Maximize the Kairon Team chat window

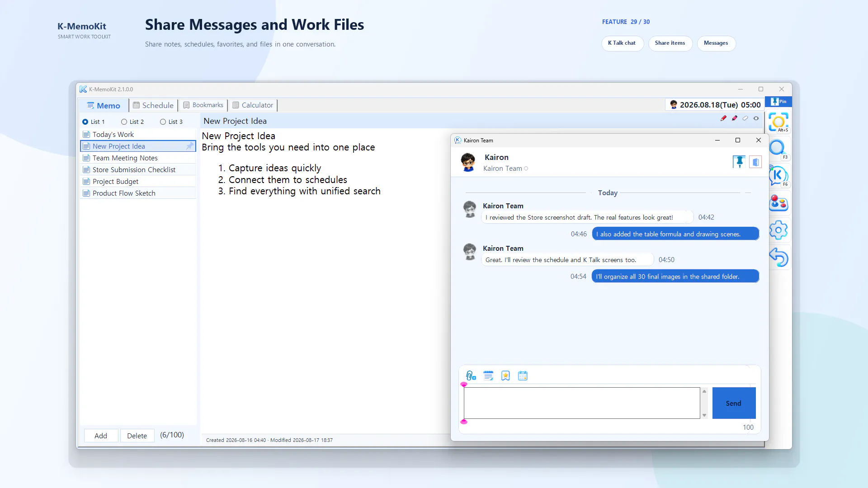coord(738,141)
